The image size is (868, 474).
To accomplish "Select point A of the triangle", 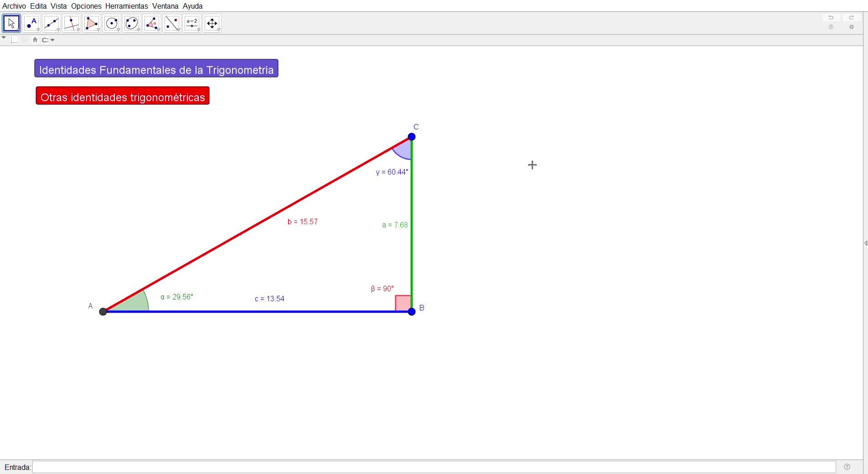I will (x=103, y=312).
